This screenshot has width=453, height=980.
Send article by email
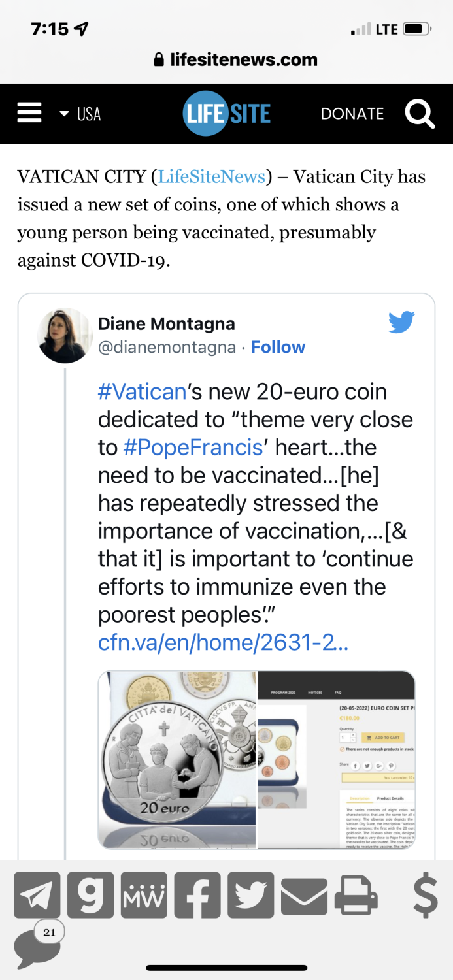pos(304,895)
